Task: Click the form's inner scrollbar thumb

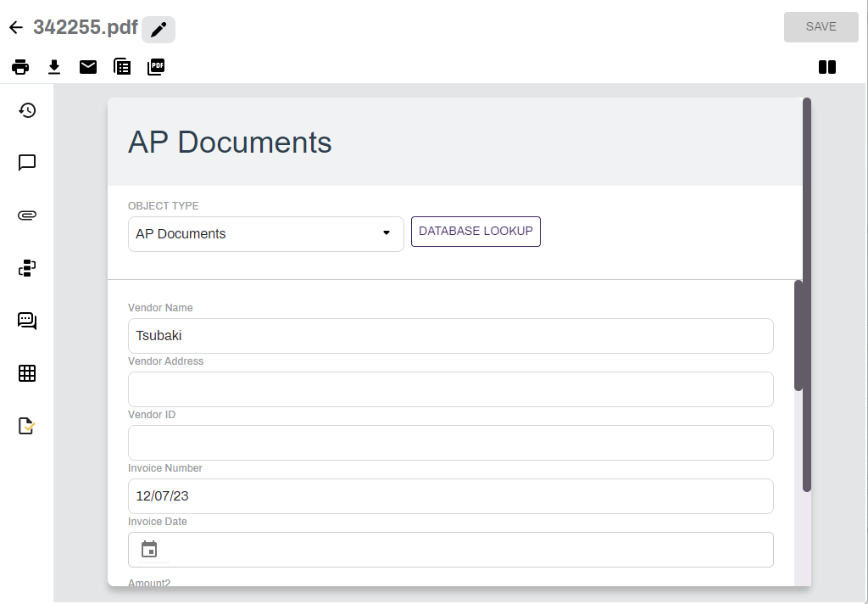Action: pos(798,336)
